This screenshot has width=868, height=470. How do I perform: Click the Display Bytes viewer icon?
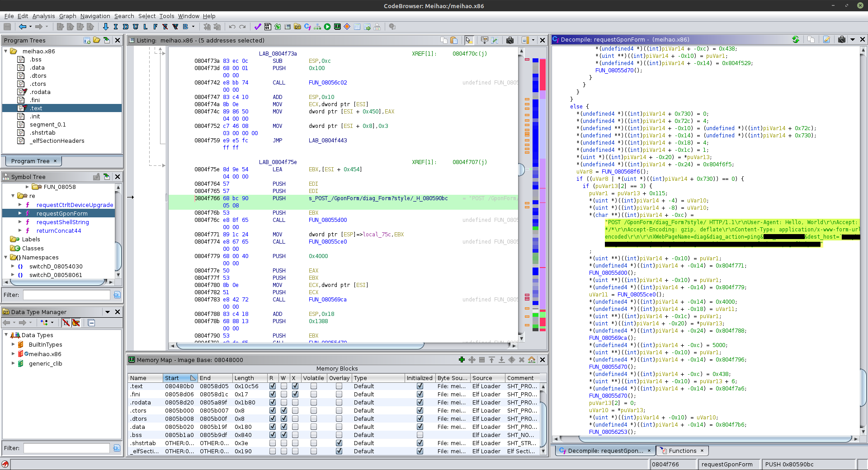pos(268,27)
